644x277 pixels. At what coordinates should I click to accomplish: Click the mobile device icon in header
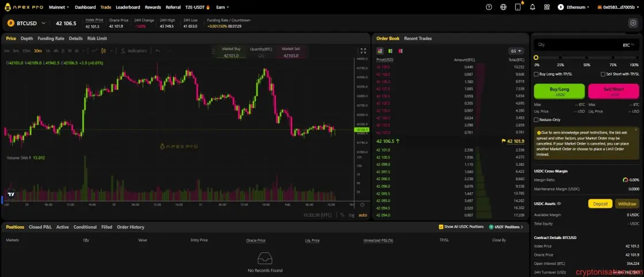coord(518,7)
